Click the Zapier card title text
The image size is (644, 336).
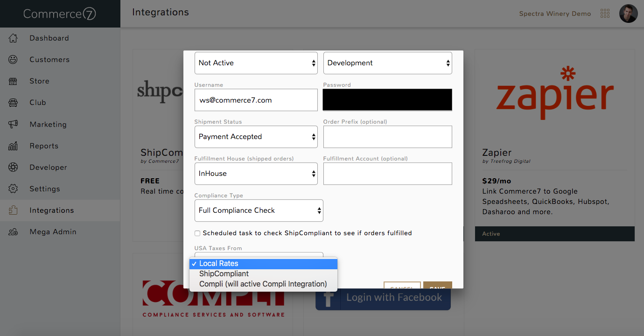click(497, 153)
